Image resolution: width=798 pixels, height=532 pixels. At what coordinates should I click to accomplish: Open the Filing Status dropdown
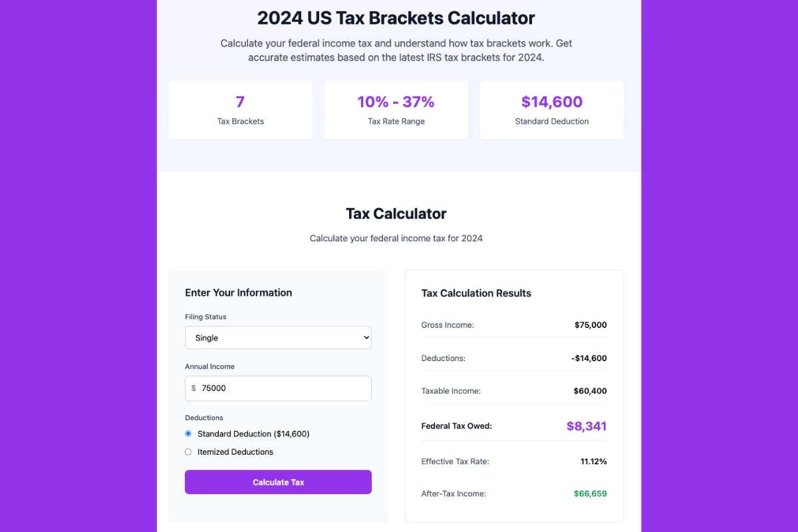click(x=277, y=338)
